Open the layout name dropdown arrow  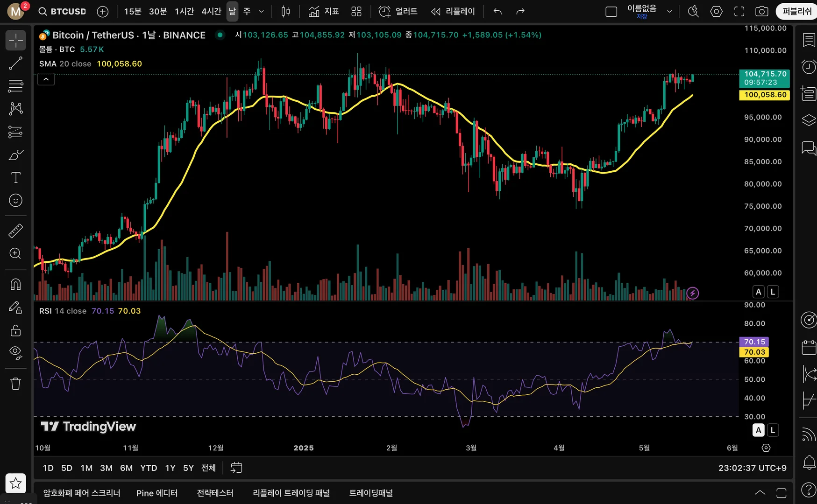click(x=669, y=11)
